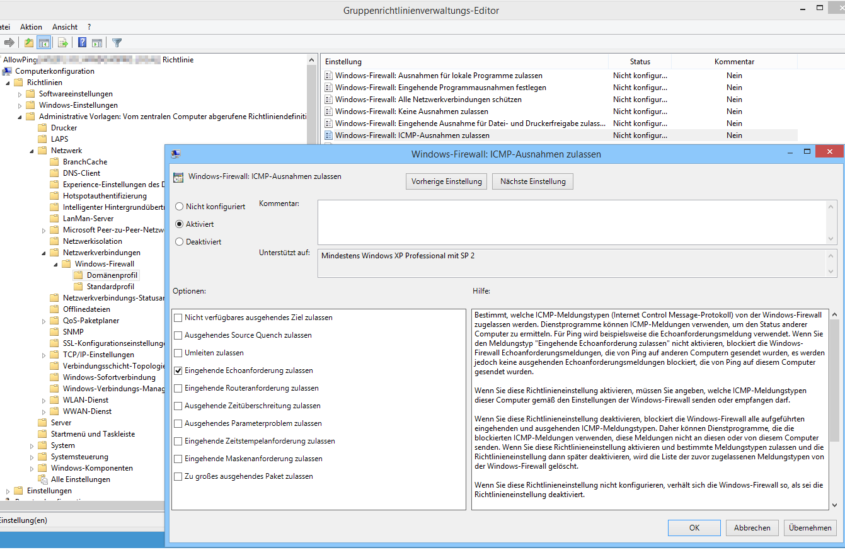Click the BranchCache folder icon
Image resolution: width=845 pixels, height=550 pixels.
(54, 162)
